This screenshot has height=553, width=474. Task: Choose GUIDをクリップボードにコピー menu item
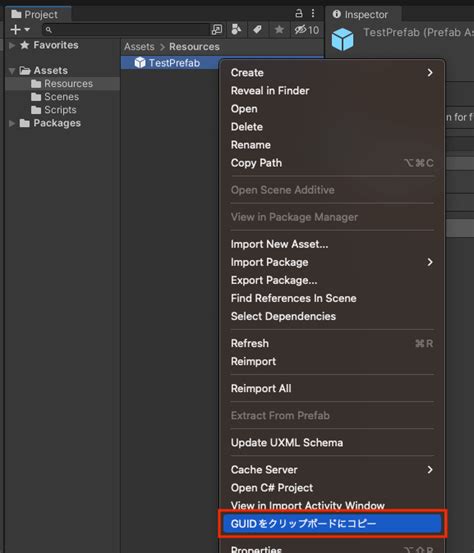coord(332,524)
